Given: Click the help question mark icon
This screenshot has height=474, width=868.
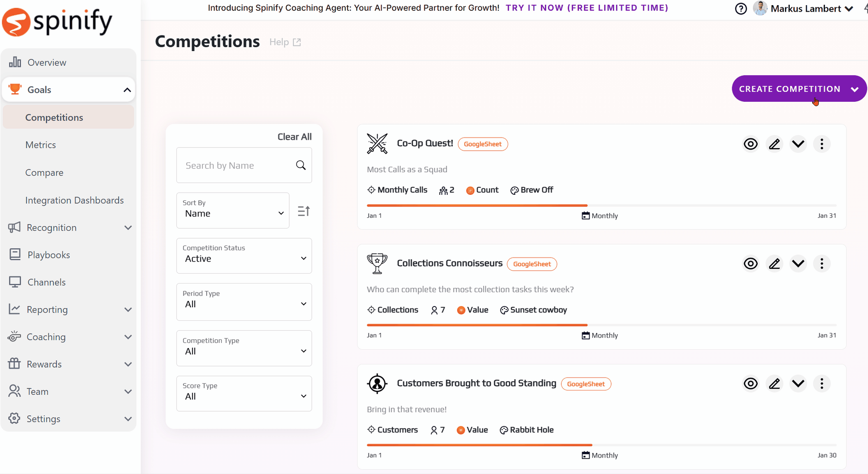Looking at the screenshot, I should (x=740, y=9).
